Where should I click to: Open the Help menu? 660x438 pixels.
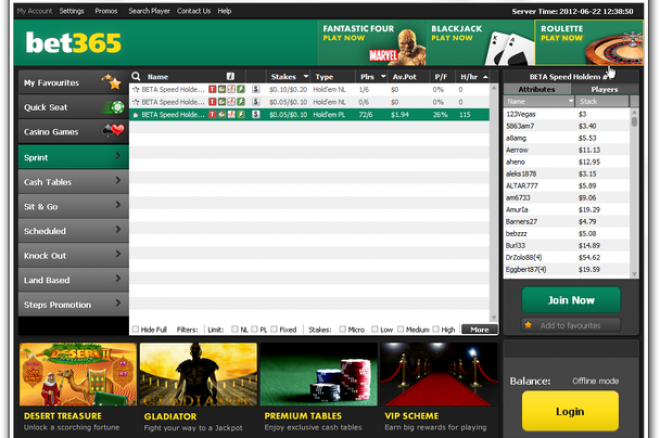224,11
